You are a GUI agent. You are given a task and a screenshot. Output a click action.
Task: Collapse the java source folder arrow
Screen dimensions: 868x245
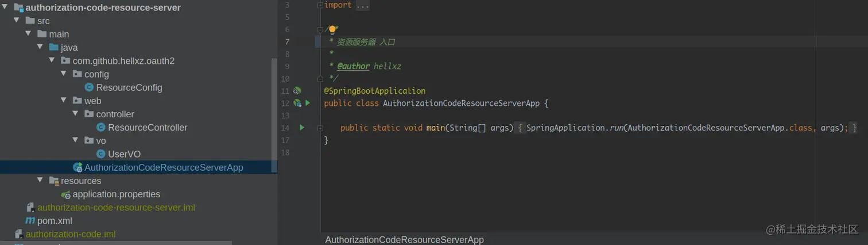[40, 47]
